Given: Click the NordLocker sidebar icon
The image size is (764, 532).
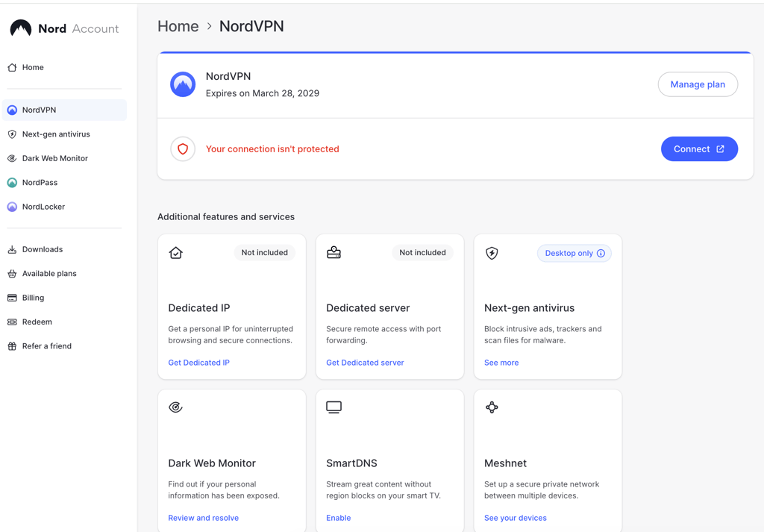Looking at the screenshot, I should point(12,207).
